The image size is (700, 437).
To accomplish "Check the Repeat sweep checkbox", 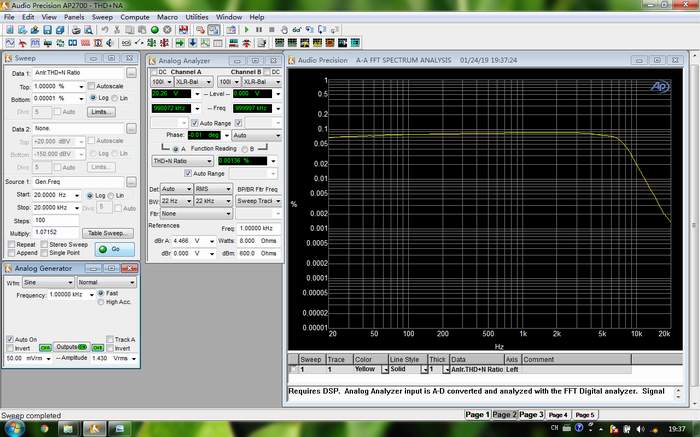I will point(12,244).
